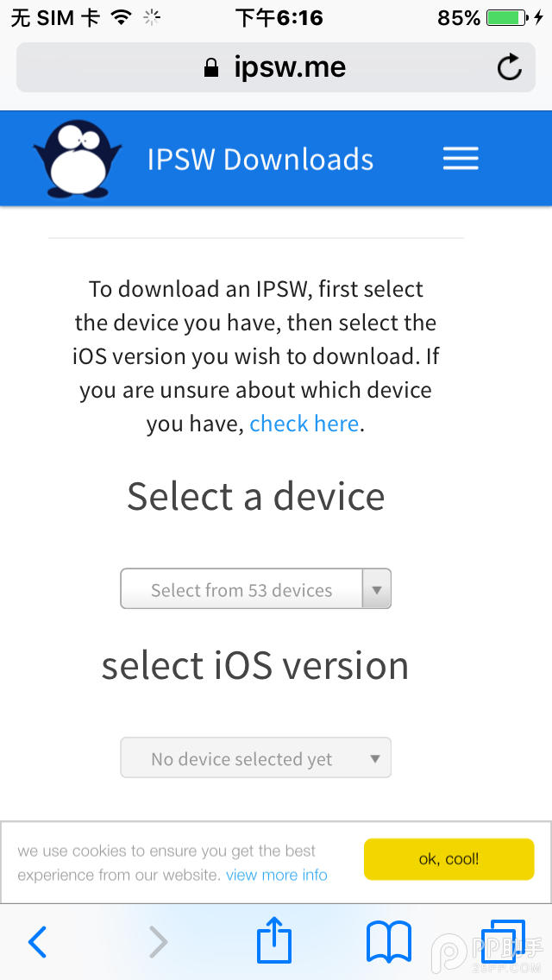Open the 'No device selected yet' dropdown

pyautogui.click(x=255, y=759)
